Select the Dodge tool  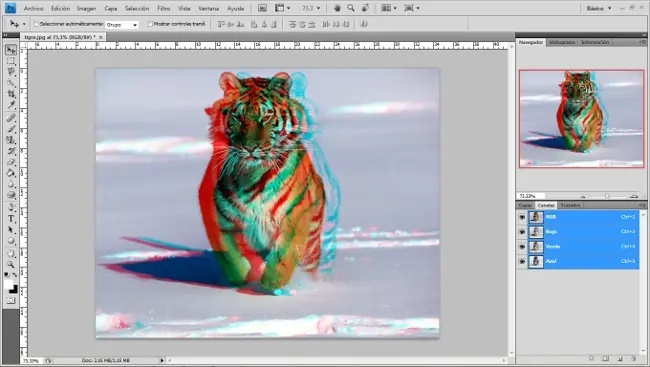point(11,195)
